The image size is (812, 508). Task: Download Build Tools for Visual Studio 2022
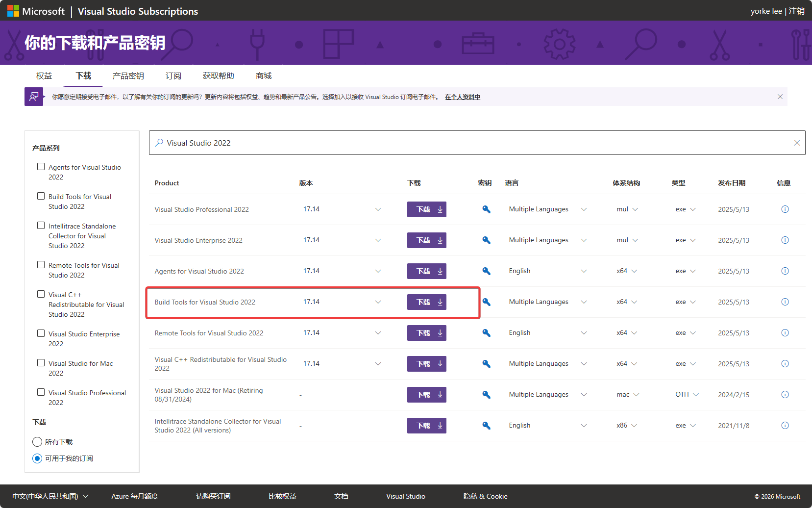tap(427, 302)
